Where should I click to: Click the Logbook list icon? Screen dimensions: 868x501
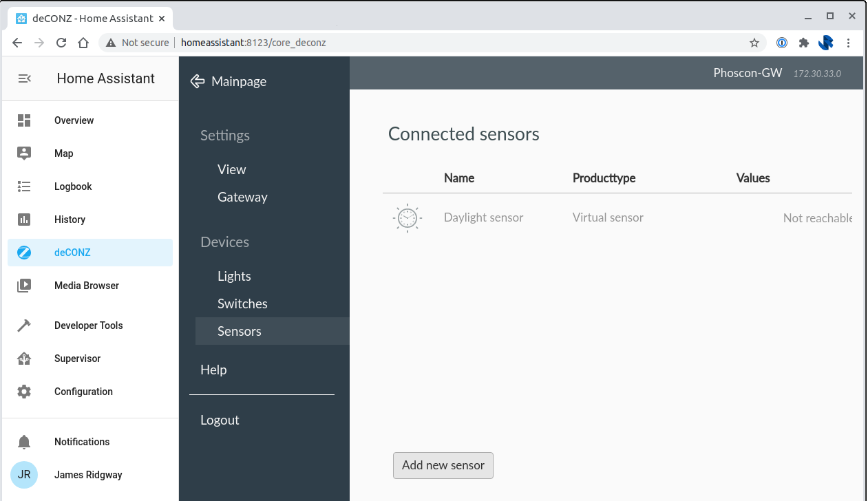point(24,186)
